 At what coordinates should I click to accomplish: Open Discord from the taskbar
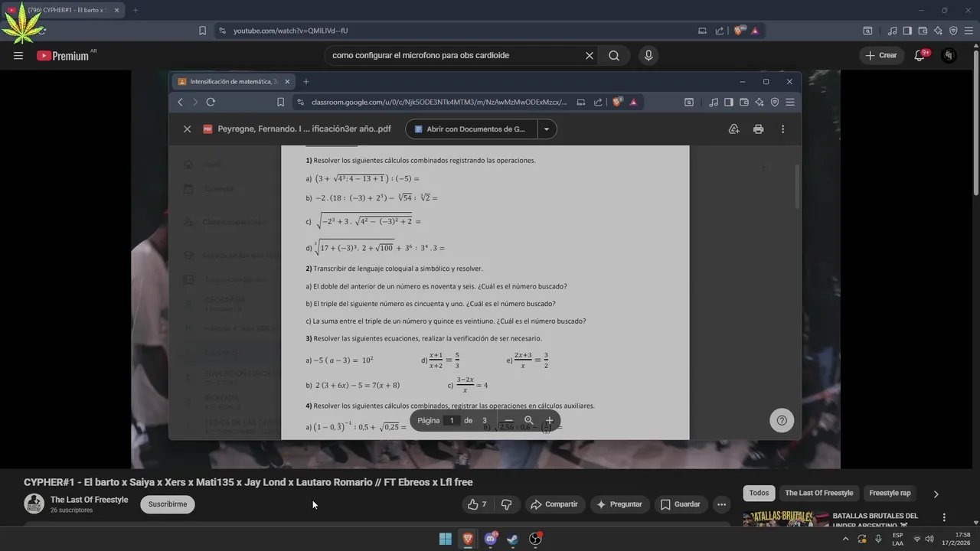(490, 539)
